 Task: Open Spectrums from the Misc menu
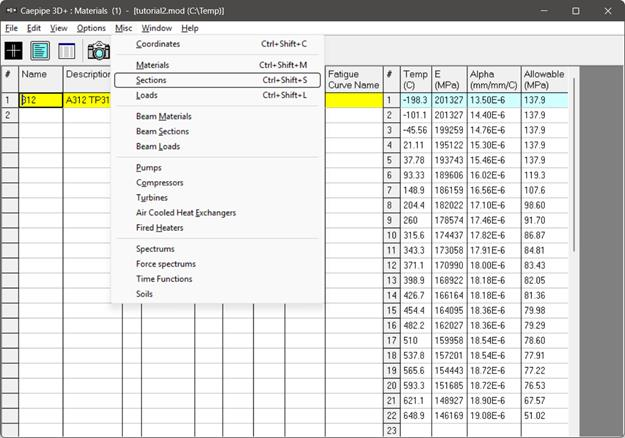coord(217,249)
